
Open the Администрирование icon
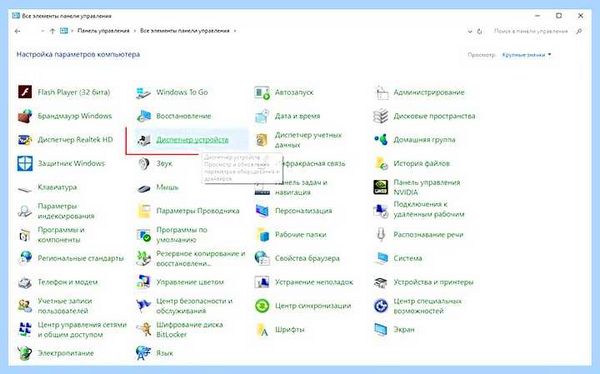381,92
